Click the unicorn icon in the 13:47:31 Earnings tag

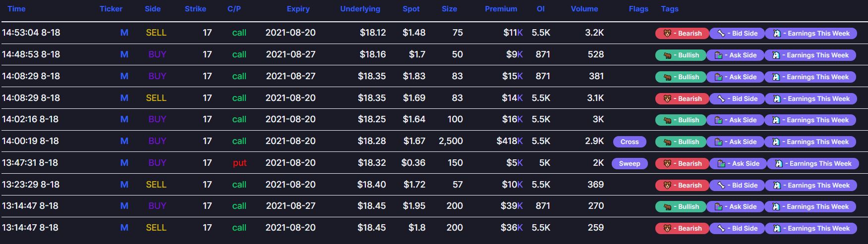coord(778,163)
